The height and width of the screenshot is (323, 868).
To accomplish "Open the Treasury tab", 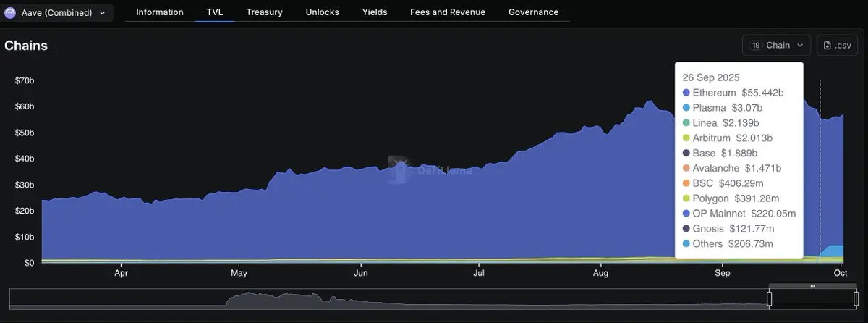I will click(264, 12).
